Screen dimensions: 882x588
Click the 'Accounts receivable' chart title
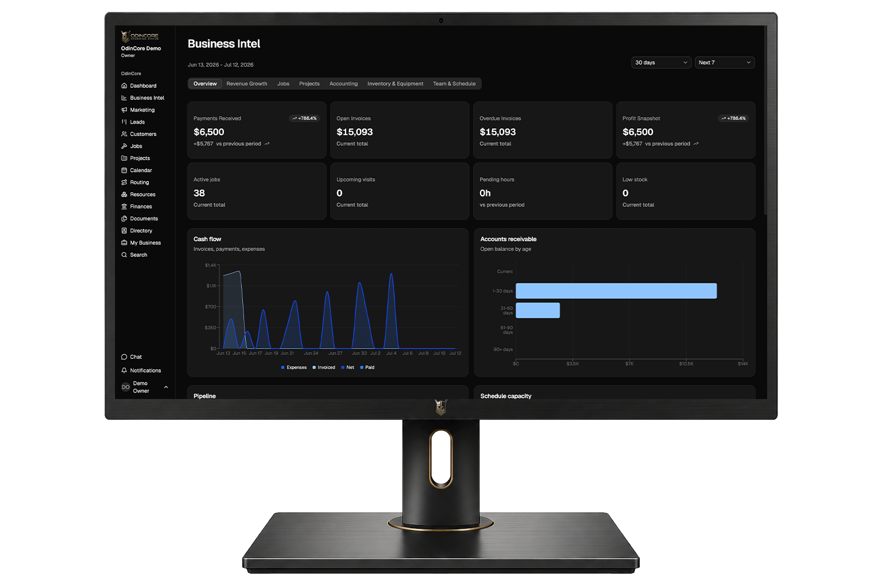click(508, 239)
